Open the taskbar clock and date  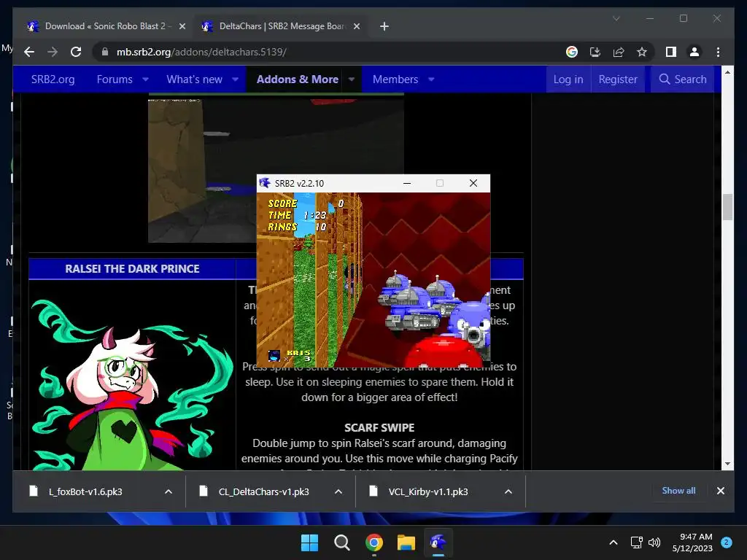692,542
